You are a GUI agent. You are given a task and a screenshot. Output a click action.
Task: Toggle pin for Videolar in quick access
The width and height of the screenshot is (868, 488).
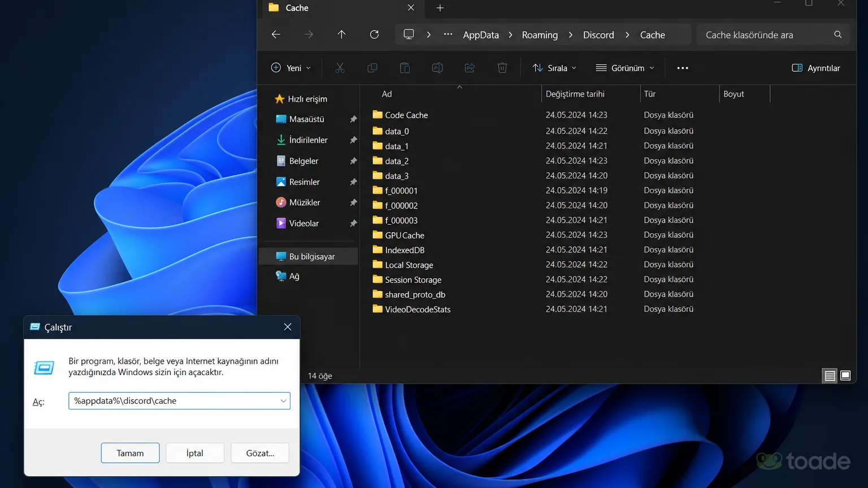point(353,223)
